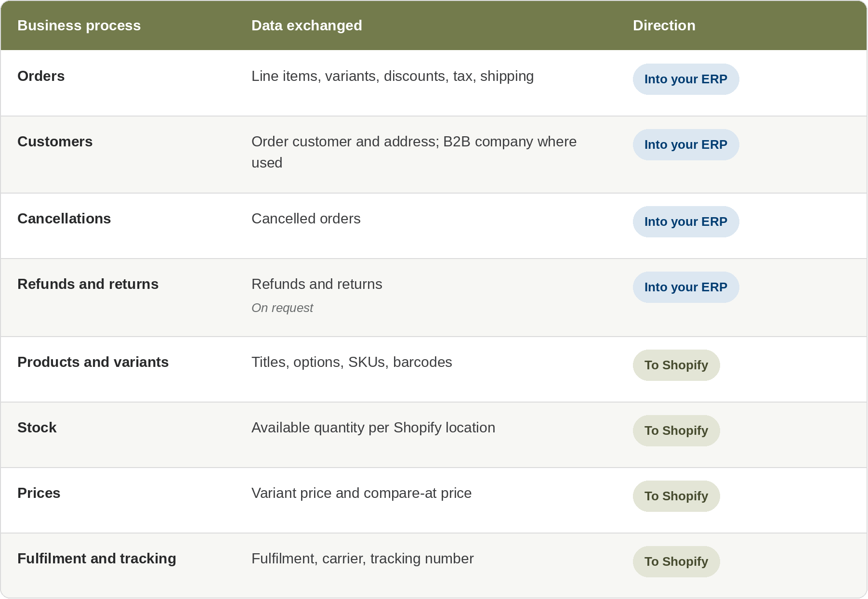Image resolution: width=868 pixels, height=599 pixels.
Task: Click the 'Business process' column header
Action: click(x=79, y=26)
